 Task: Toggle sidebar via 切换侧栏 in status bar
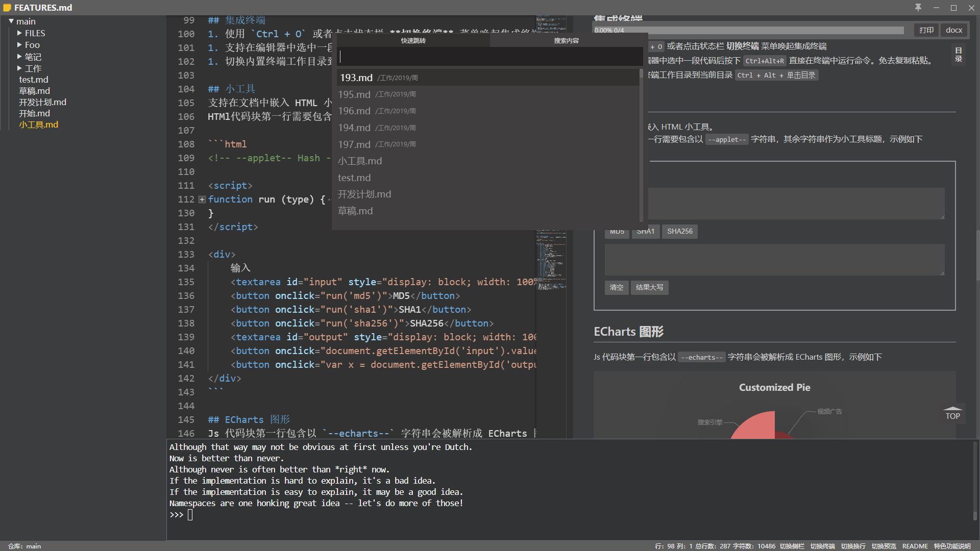click(792, 546)
